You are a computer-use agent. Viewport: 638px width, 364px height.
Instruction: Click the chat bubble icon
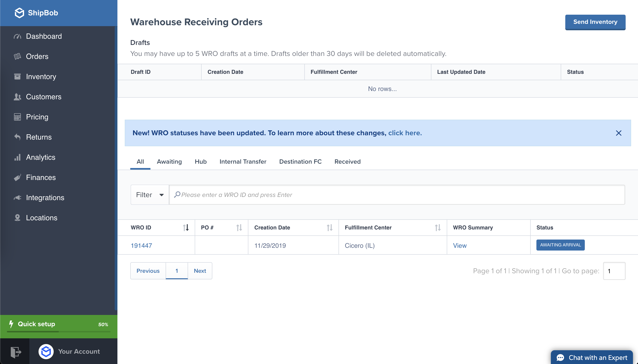[560, 358]
